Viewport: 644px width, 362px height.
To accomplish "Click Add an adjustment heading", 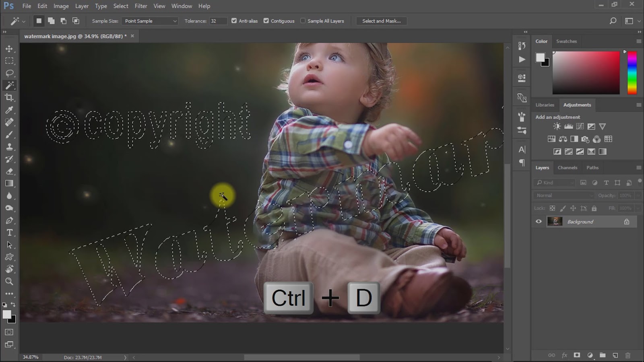I will [557, 117].
